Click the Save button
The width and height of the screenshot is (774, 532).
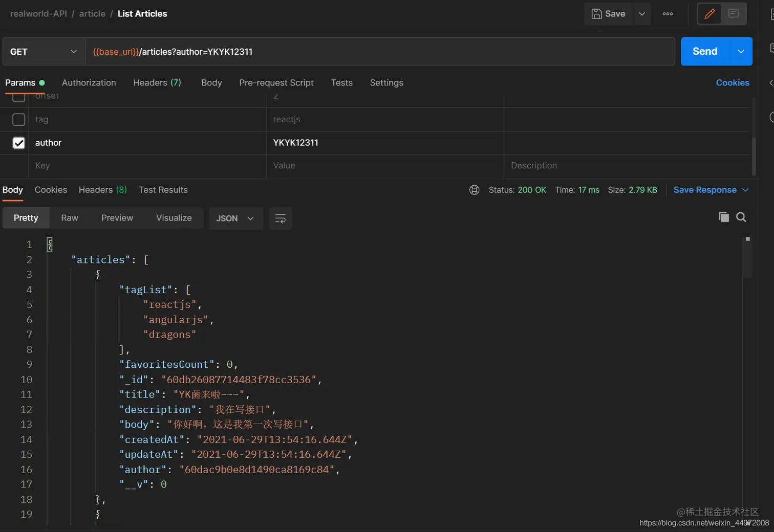click(x=609, y=14)
